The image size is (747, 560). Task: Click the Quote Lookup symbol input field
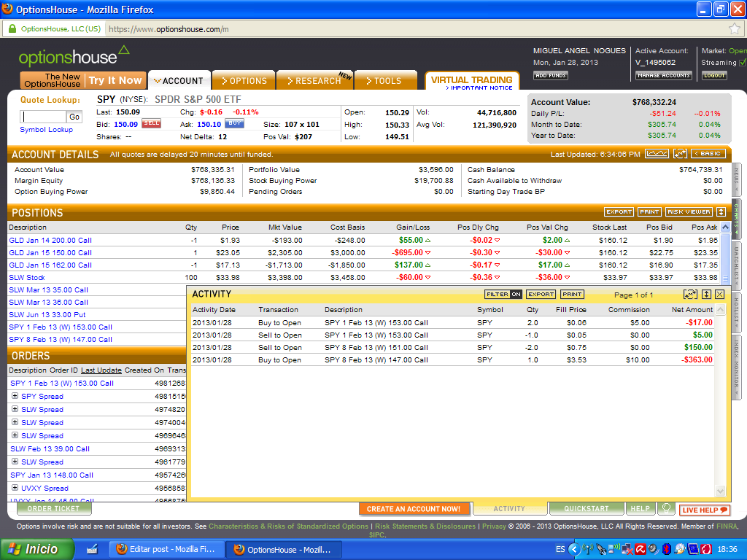click(43, 117)
